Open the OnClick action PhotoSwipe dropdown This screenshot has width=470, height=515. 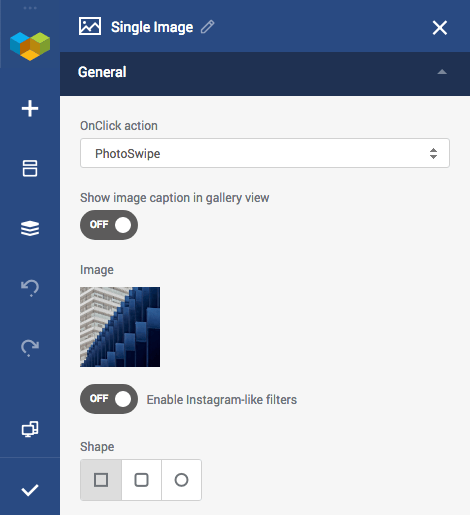(265, 153)
